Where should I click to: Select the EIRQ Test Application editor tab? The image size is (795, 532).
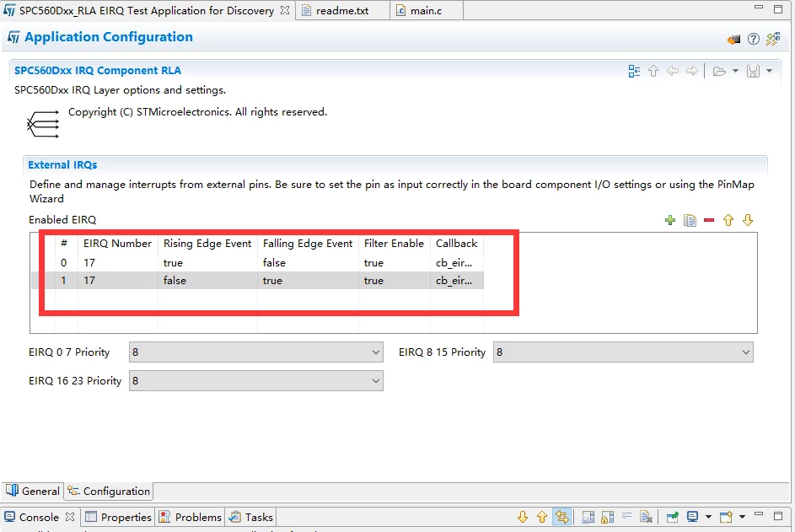click(x=146, y=11)
